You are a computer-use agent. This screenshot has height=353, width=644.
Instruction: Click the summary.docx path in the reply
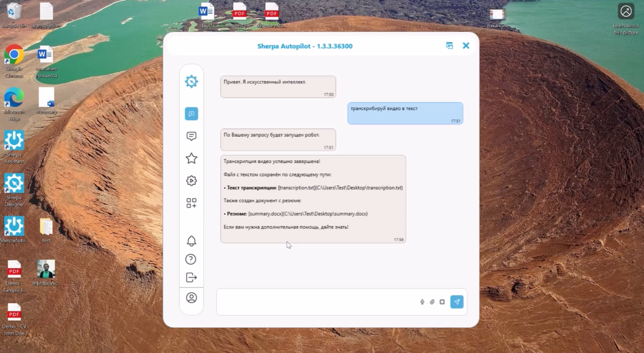coord(308,214)
